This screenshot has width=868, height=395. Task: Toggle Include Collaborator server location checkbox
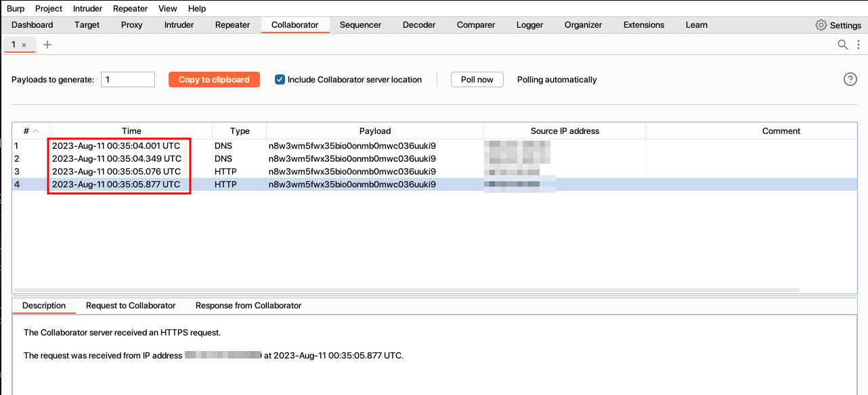click(x=280, y=79)
